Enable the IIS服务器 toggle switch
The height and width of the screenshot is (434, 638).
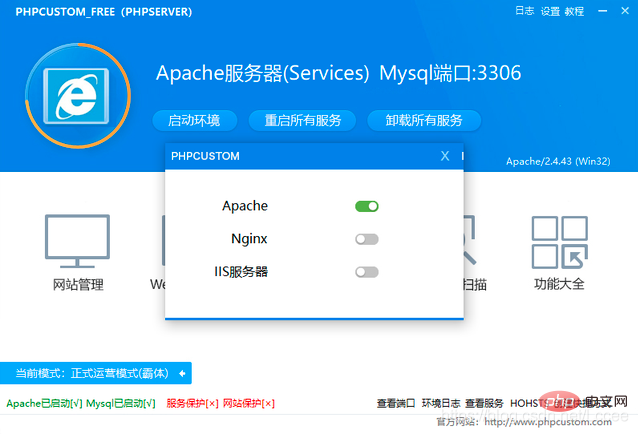click(x=367, y=271)
